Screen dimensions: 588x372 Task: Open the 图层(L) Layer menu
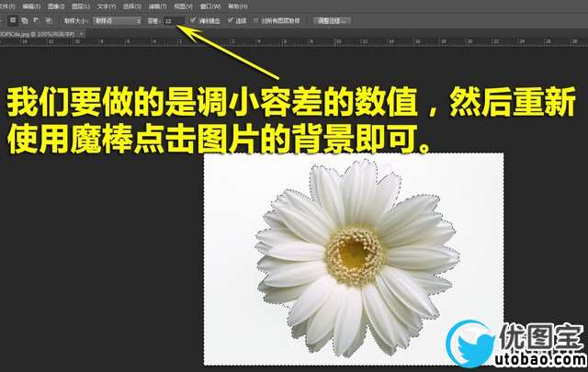point(81,6)
